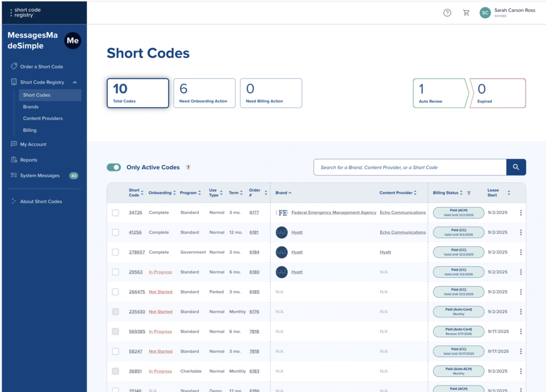Sort by the Onboarding column
Image resolution: width=546 pixels, height=392 pixels.
[x=162, y=193]
